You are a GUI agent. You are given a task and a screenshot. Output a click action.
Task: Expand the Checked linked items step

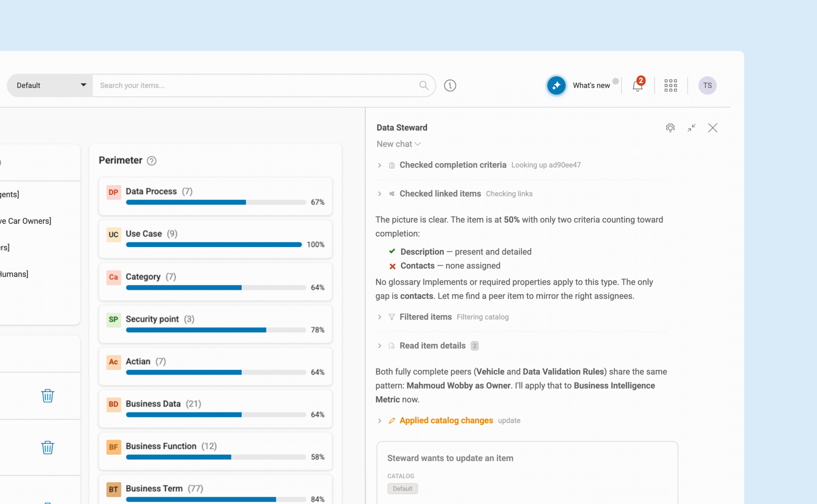379,194
